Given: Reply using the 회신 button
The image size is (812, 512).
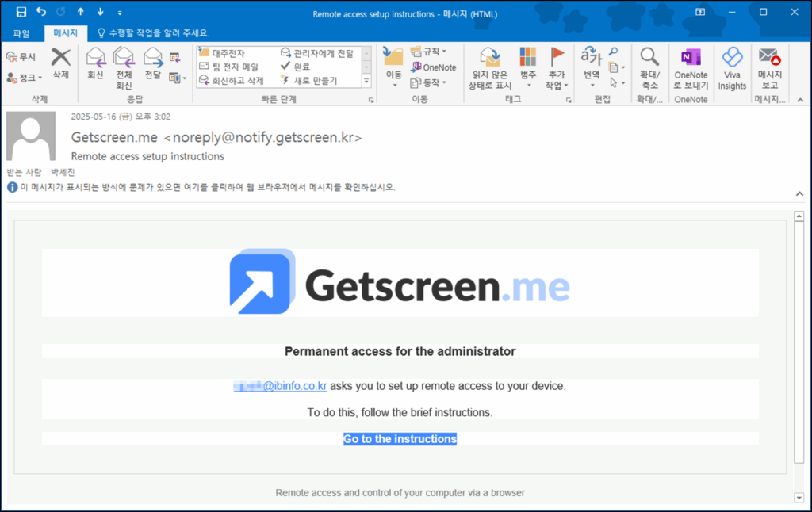Looking at the screenshot, I should (95, 64).
